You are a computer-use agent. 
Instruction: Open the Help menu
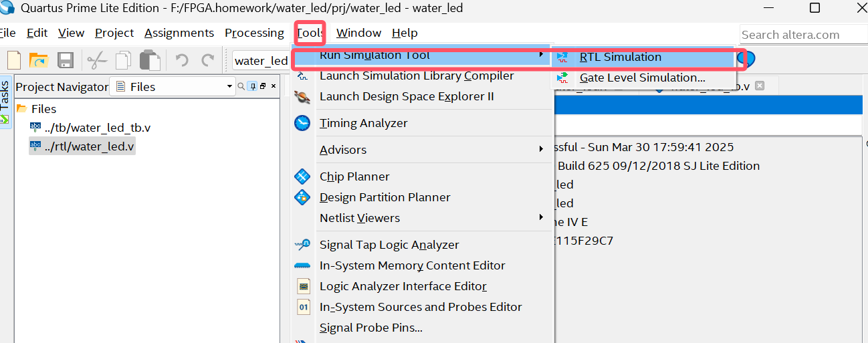point(405,33)
